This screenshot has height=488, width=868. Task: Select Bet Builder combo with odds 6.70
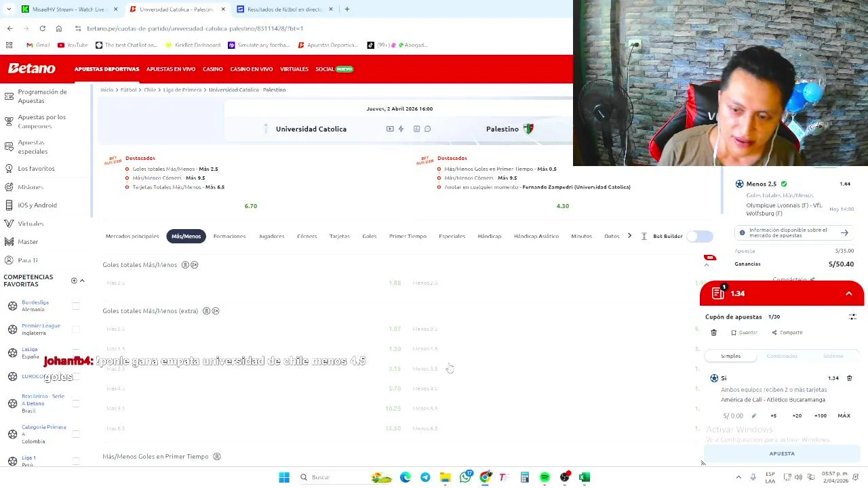(251, 206)
